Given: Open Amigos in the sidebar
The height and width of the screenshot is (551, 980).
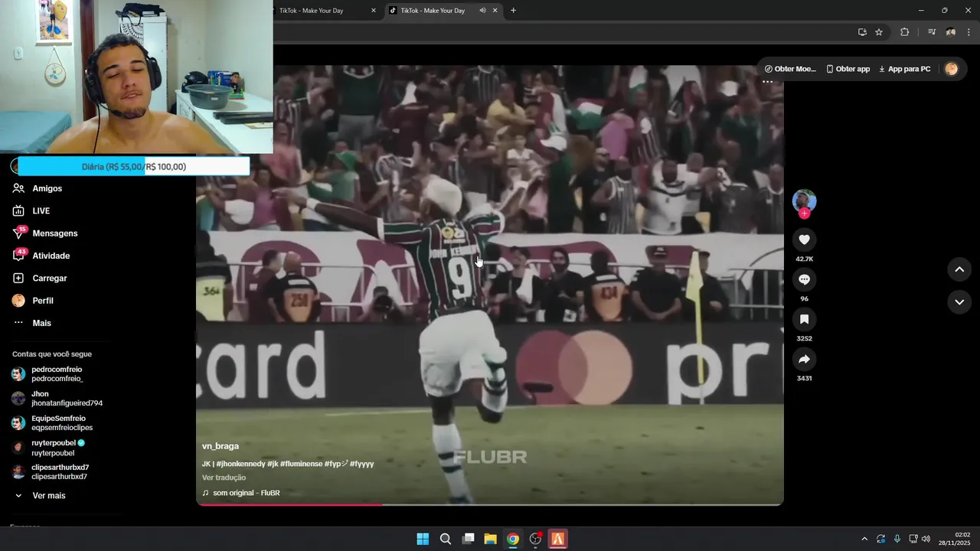Looking at the screenshot, I should [47, 188].
